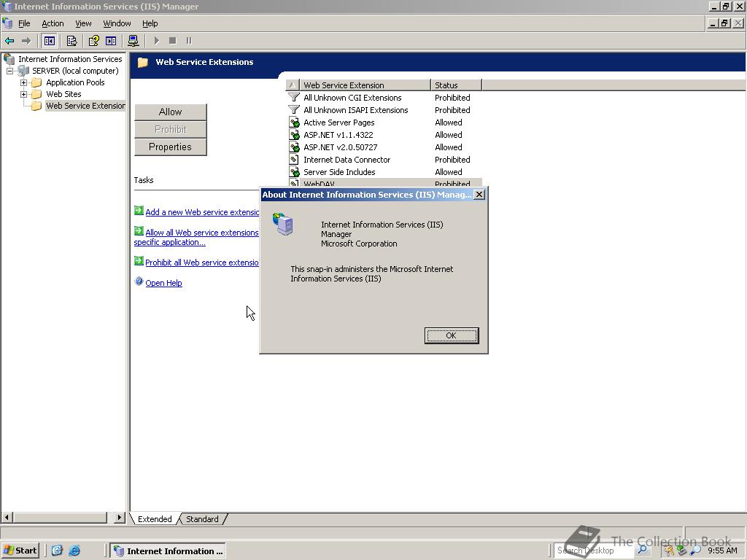The width and height of the screenshot is (747, 560).
Task: Click the green arrow next to Add a new Web service
Action: pos(139,211)
